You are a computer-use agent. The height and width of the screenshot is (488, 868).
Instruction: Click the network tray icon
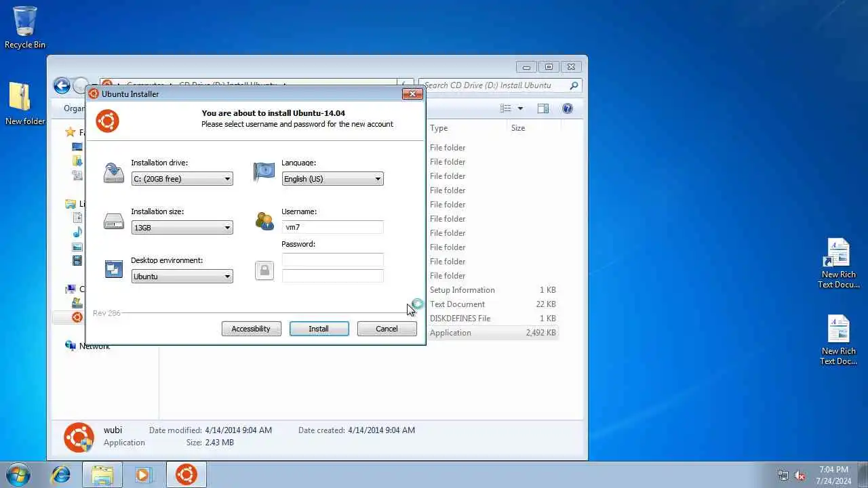click(783, 475)
